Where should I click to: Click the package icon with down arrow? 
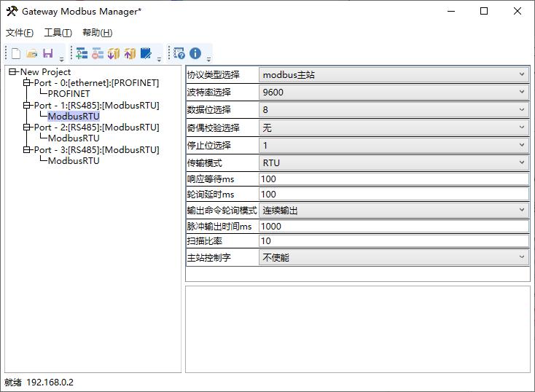click(113, 53)
